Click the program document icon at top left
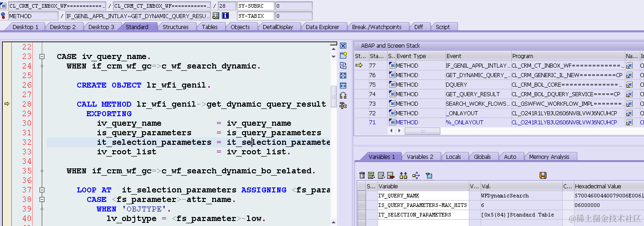The image size is (644, 226). pyautogui.click(x=4, y=6)
